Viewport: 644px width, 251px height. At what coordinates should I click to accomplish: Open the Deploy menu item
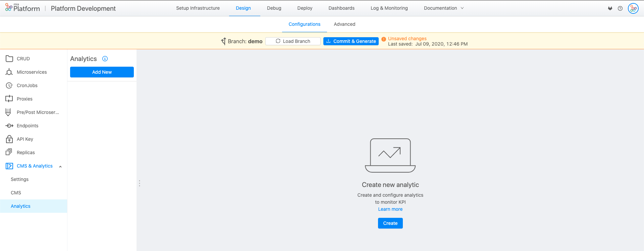click(305, 8)
